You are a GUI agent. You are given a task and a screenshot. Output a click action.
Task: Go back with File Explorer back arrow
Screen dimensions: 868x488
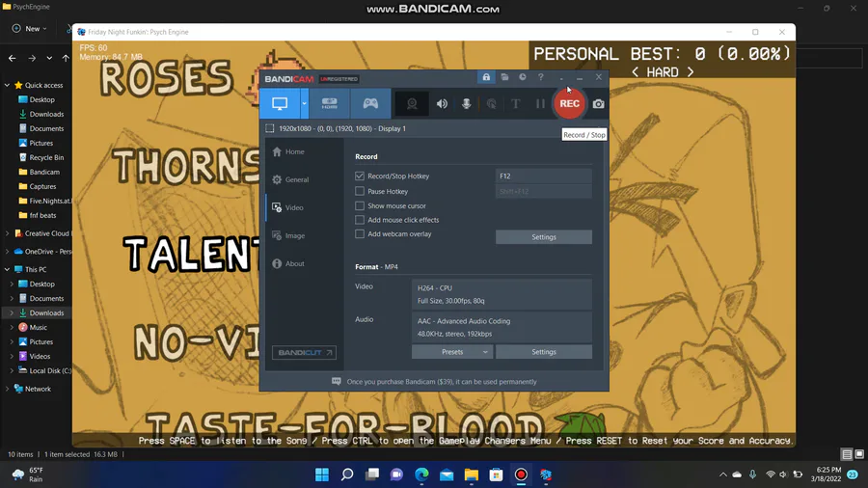click(13, 58)
